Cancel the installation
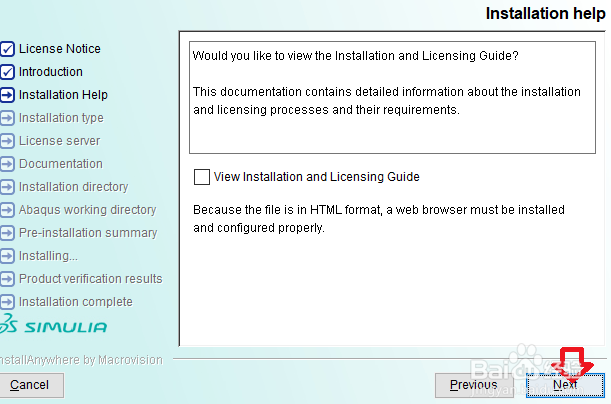The height and width of the screenshot is (404, 611). click(x=30, y=384)
